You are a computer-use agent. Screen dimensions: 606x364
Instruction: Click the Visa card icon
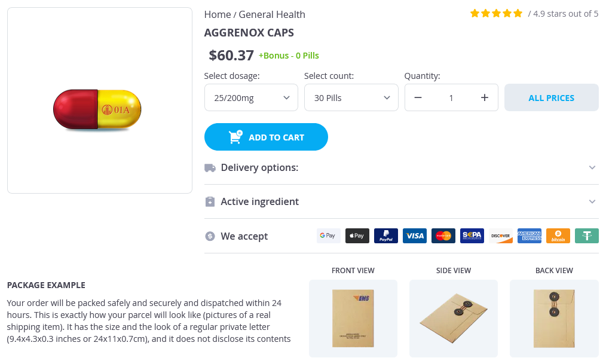pos(414,236)
